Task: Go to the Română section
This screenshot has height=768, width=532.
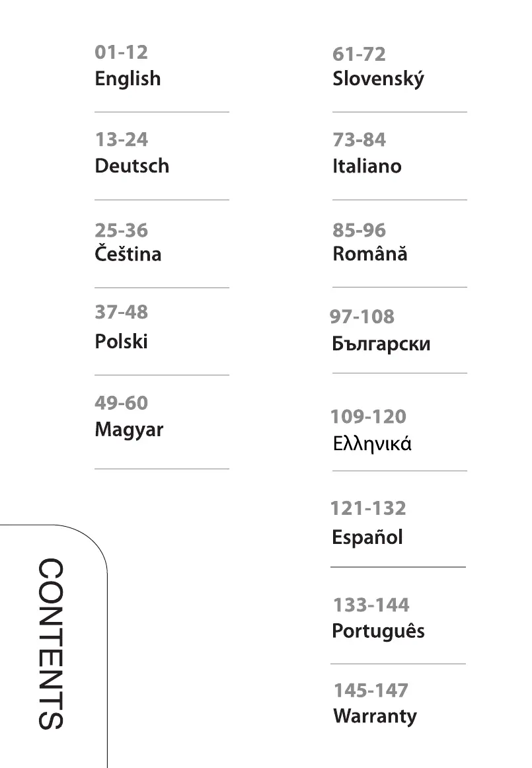Action: tap(370, 253)
